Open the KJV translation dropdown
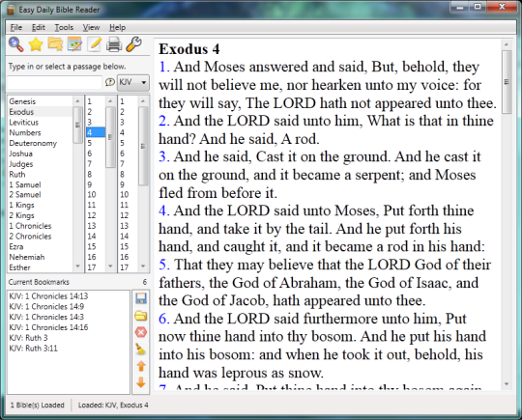This screenshot has width=522, height=420. 133,82
